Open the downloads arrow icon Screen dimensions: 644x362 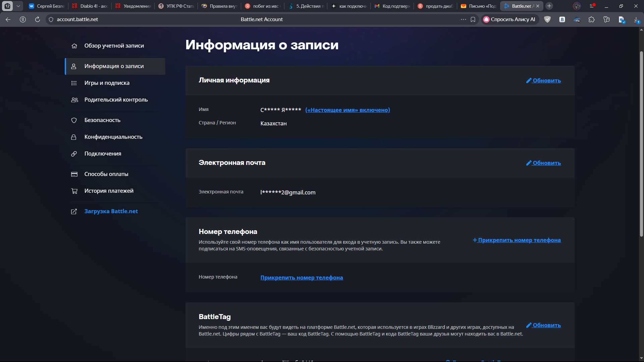pyautogui.click(x=636, y=20)
